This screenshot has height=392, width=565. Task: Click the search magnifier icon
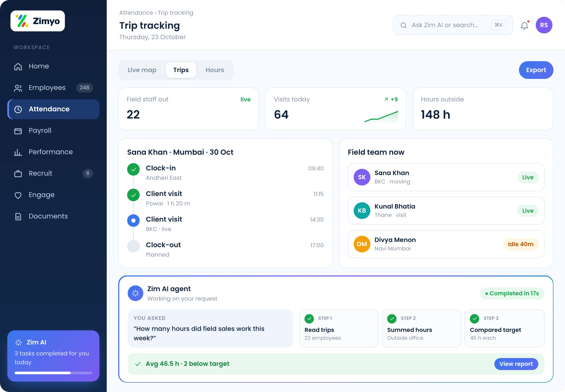click(404, 25)
